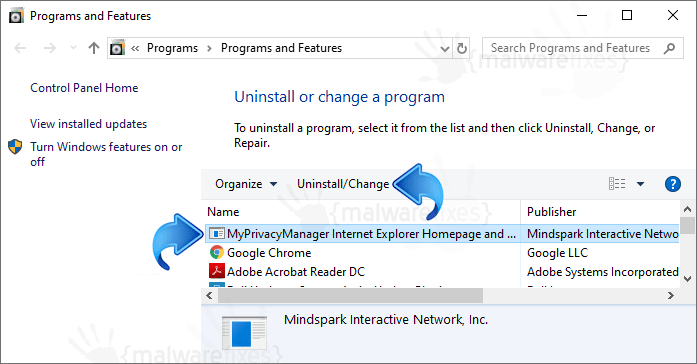
Task: Open the recent locations dropdown arrow
Action: (73, 48)
